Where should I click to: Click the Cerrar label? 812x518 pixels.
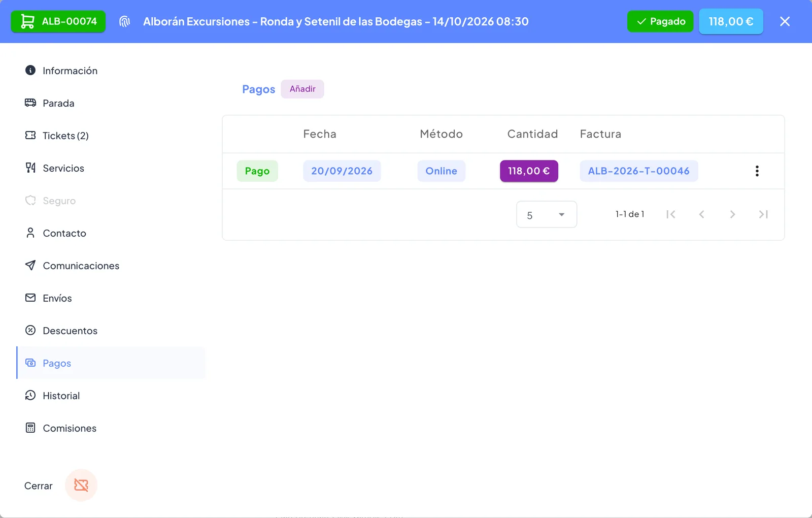(39, 486)
